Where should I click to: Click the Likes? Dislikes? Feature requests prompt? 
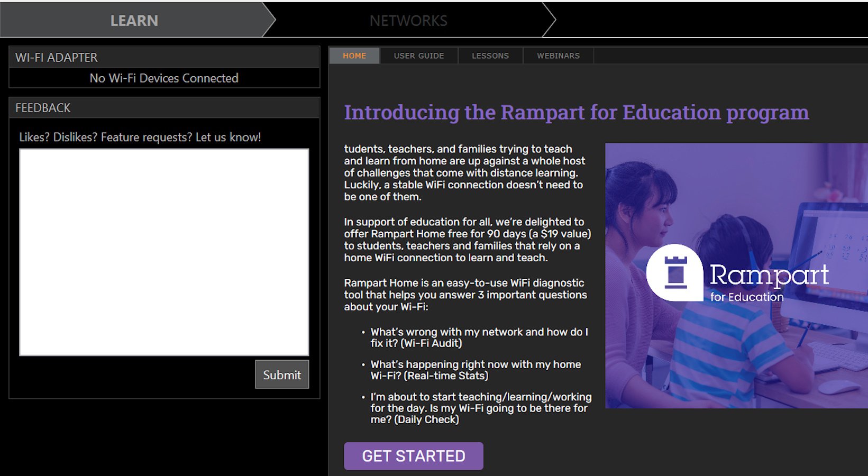(x=140, y=138)
